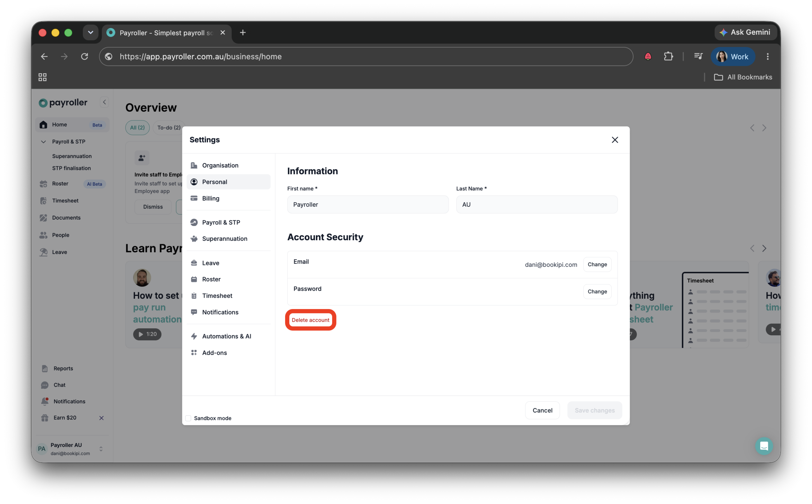Cancel the settings changes
Viewport: 812px width, 504px height.
(542, 410)
